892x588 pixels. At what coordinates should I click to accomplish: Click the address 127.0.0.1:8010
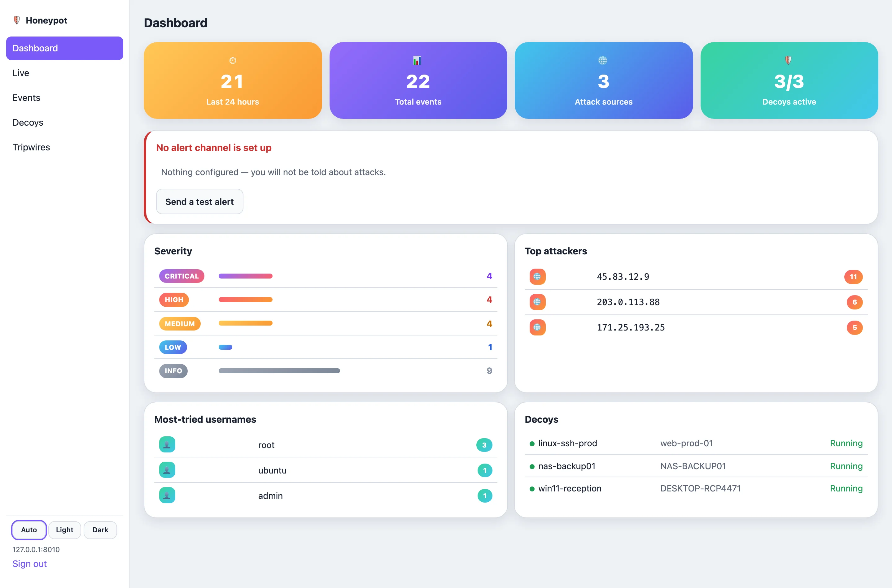36,549
